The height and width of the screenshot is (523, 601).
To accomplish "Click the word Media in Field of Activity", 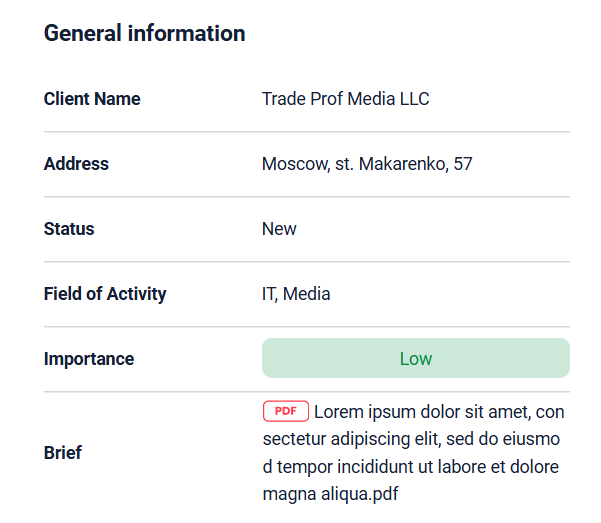I will tap(306, 294).
